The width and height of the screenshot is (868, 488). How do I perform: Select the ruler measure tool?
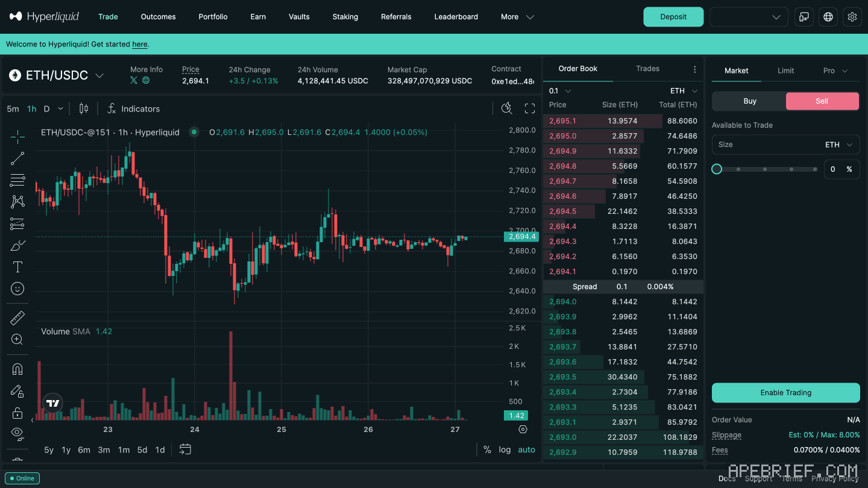(x=17, y=318)
